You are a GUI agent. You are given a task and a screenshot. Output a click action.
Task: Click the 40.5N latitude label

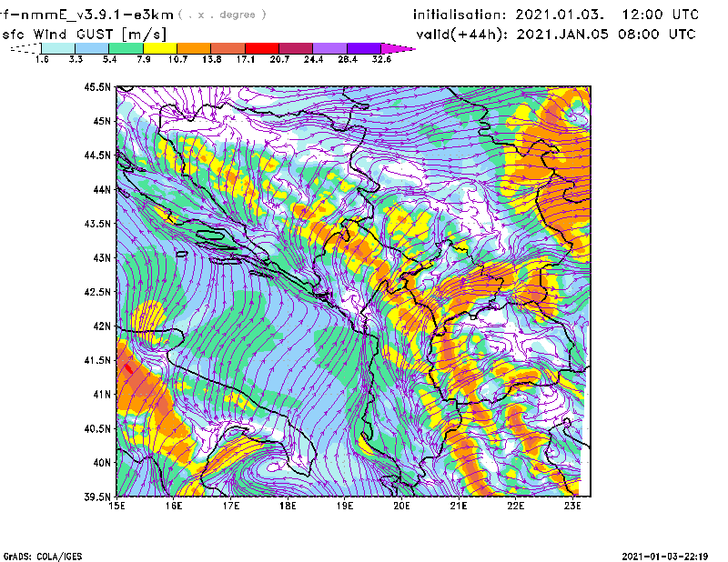coord(97,429)
